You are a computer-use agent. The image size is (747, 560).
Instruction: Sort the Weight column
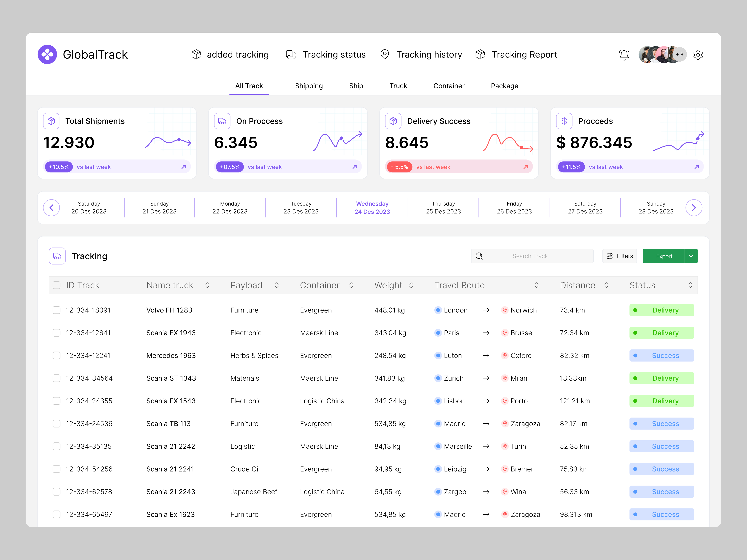click(x=411, y=285)
